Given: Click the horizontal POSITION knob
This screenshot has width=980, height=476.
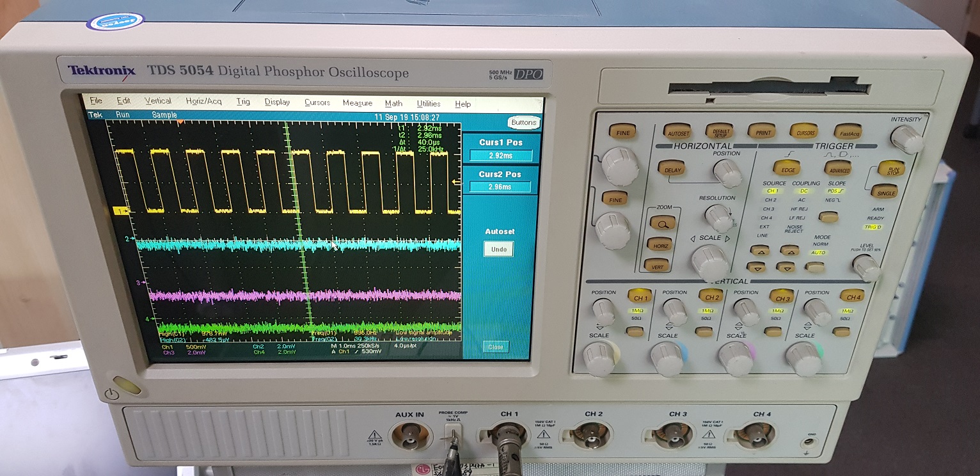Looking at the screenshot, I should point(727,173).
